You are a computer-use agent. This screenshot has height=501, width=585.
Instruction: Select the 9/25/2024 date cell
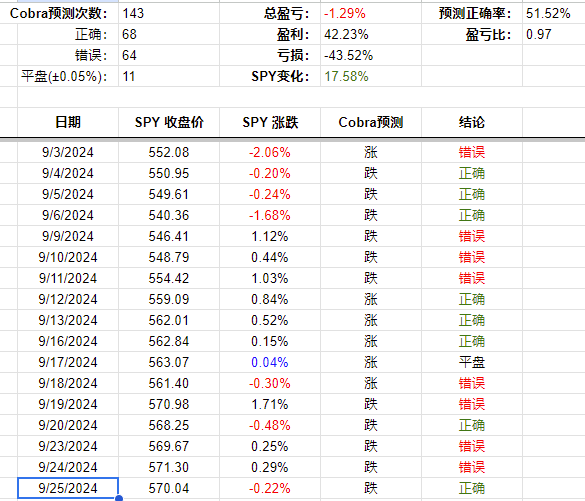coord(68,488)
